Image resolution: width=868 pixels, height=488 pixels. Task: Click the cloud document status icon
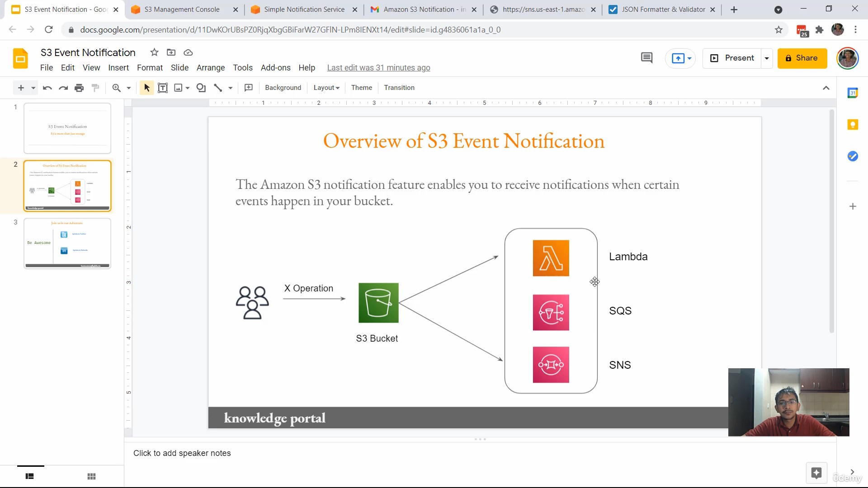click(x=188, y=52)
